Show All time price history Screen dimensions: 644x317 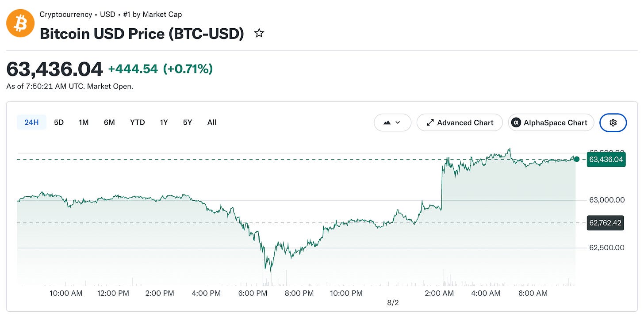(x=212, y=122)
